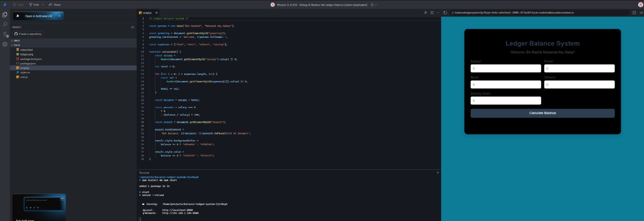Image resolution: width=644 pixels, height=221 pixels.
Task: Open the Project files sidebar icon
Action: 5,14
